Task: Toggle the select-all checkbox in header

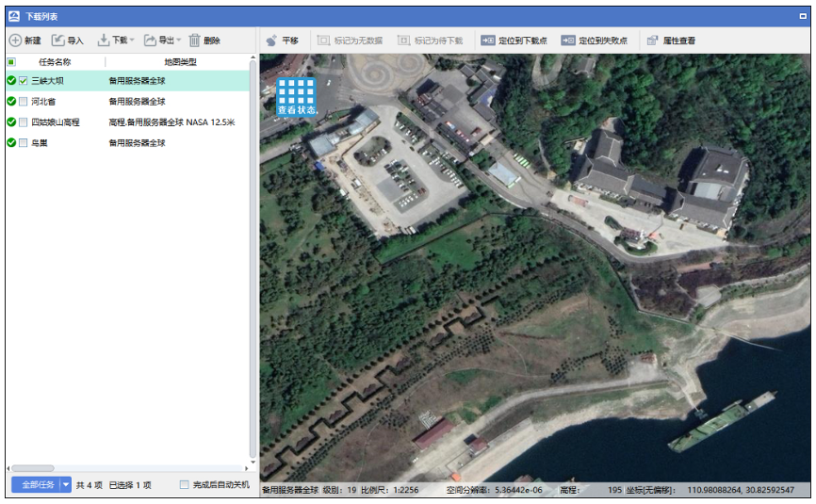Action: pyautogui.click(x=11, y=61)
